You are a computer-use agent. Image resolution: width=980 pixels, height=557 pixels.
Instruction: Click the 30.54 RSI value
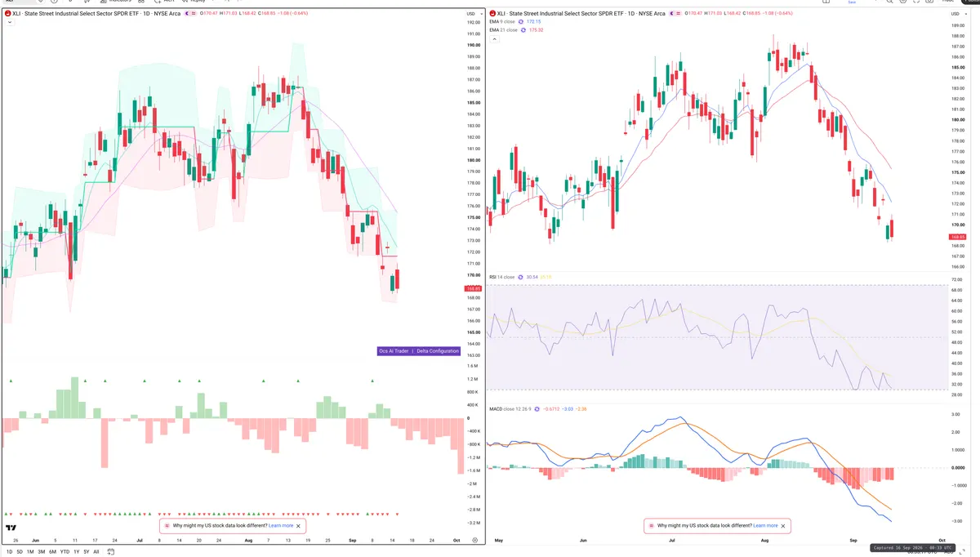tap(534, 277)
